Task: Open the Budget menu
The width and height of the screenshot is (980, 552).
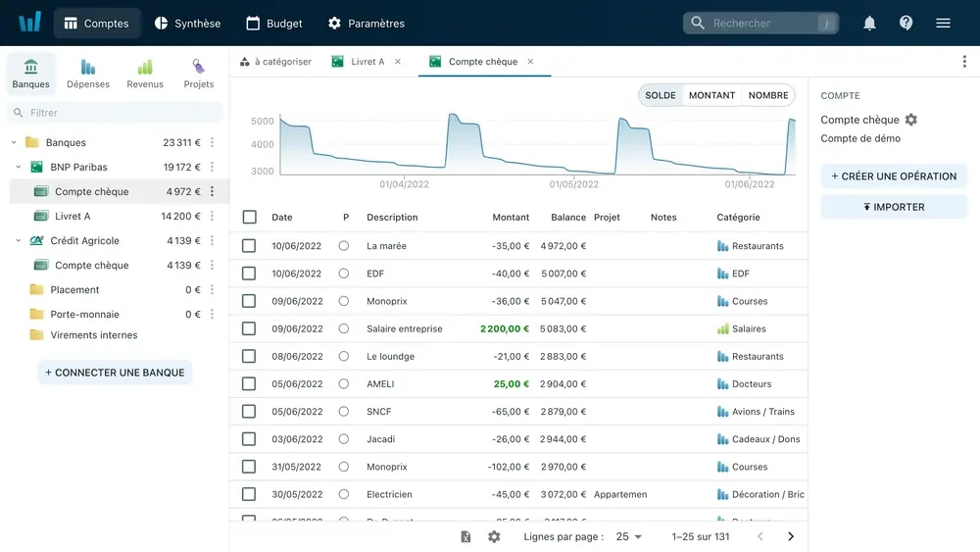Action: (x=273, y=24)
